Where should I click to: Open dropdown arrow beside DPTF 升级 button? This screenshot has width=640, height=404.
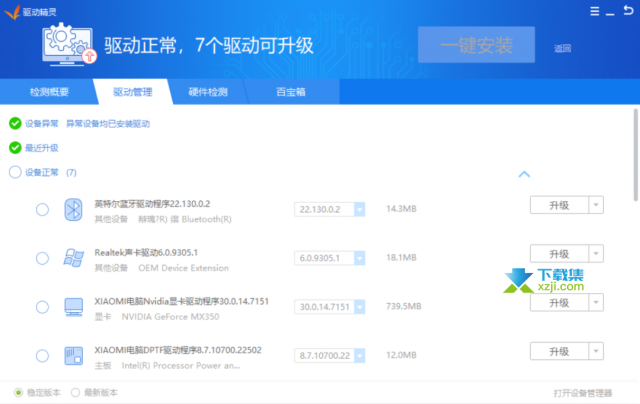click(596, 351)
